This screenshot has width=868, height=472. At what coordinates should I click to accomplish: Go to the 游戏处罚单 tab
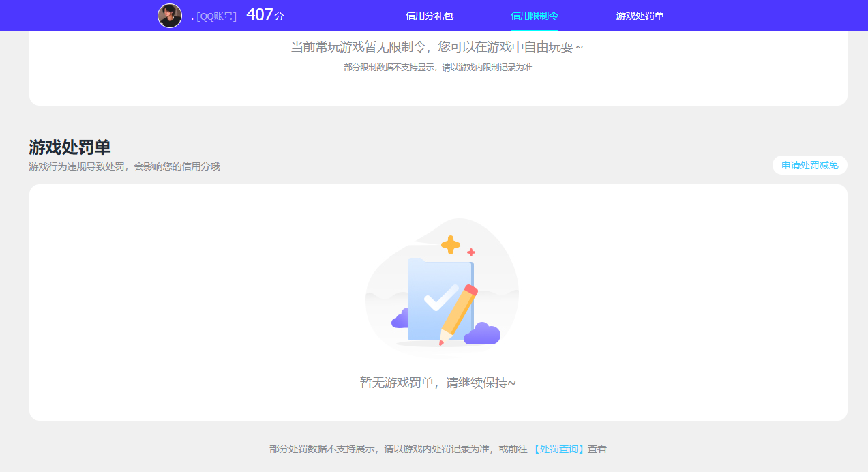(640, 16)
